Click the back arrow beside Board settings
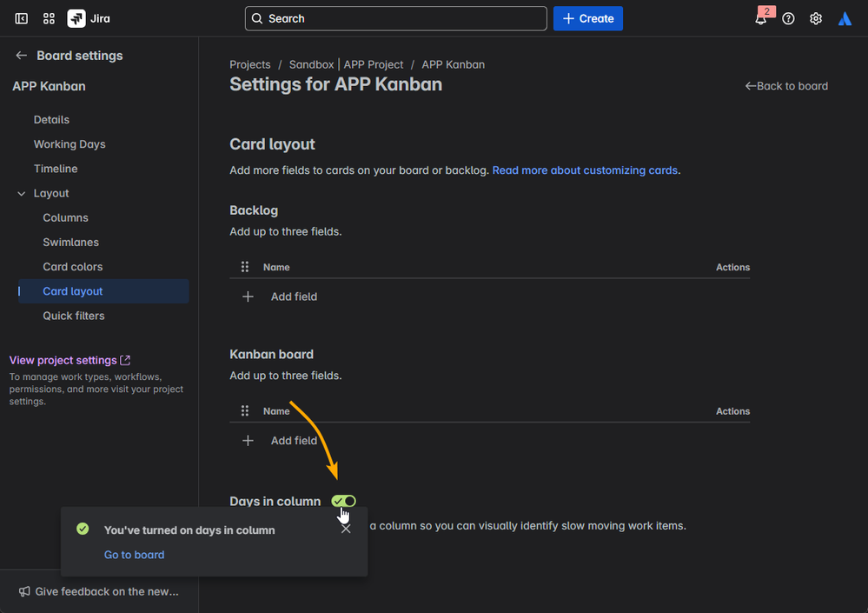868x613 pixels. 21,56
